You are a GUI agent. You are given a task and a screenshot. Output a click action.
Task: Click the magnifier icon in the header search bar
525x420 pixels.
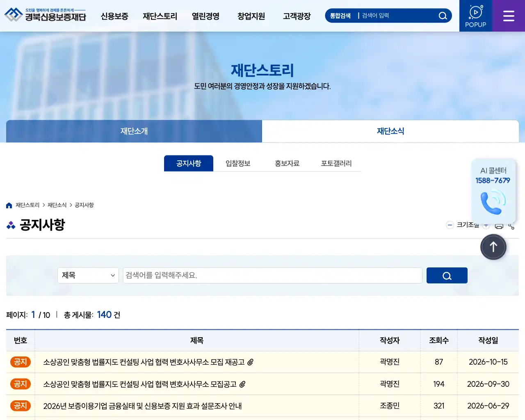(x=443, y=16)
